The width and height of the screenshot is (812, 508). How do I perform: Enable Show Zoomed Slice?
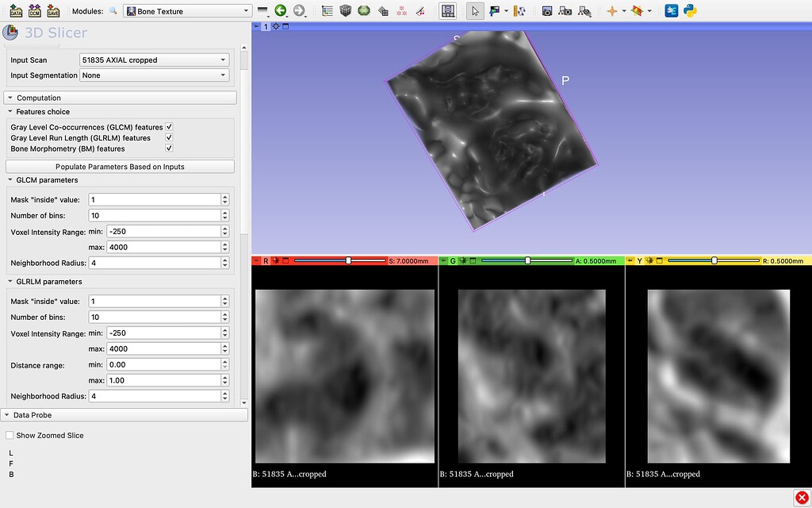(9, 435)
